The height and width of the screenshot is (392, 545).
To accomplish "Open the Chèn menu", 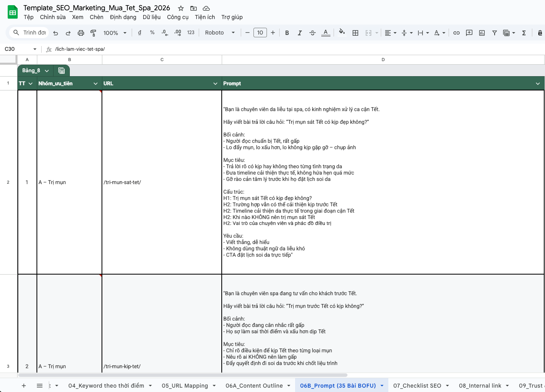I will tap(96, 17).
